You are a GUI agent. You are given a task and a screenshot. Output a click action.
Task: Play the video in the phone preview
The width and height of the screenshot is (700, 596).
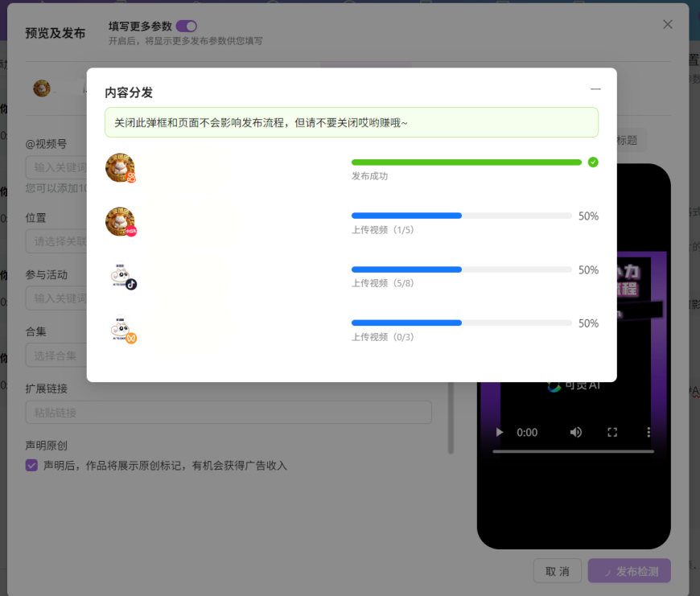499,432
